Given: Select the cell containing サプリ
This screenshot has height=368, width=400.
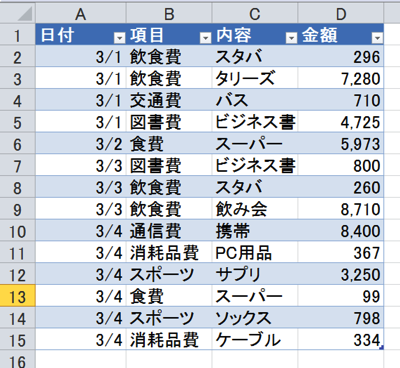Looking at the screenshot, I should tap(255, 274).
